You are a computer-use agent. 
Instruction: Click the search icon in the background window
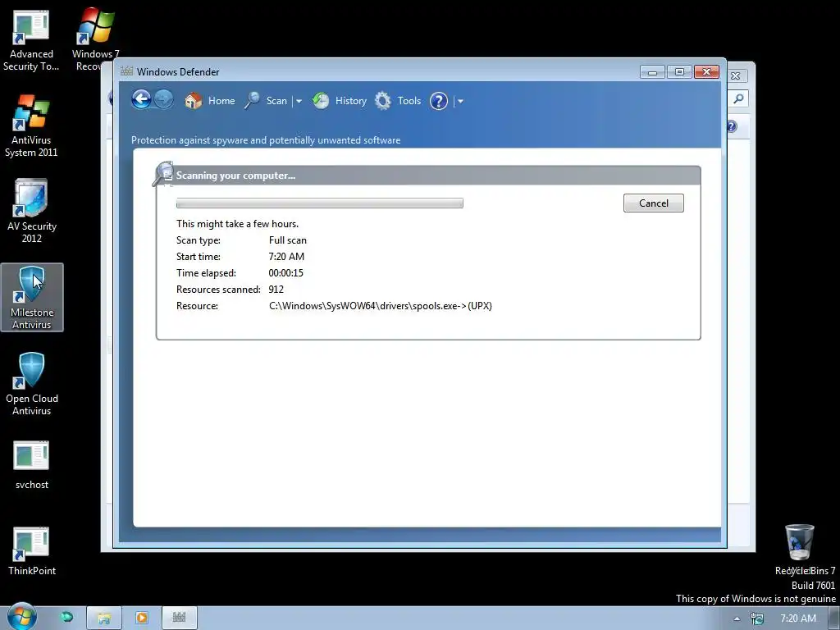(x=738, y=98)
